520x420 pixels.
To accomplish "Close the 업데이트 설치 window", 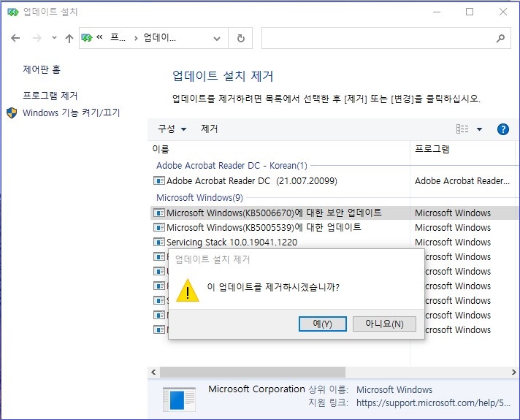I will pos(502,12).
